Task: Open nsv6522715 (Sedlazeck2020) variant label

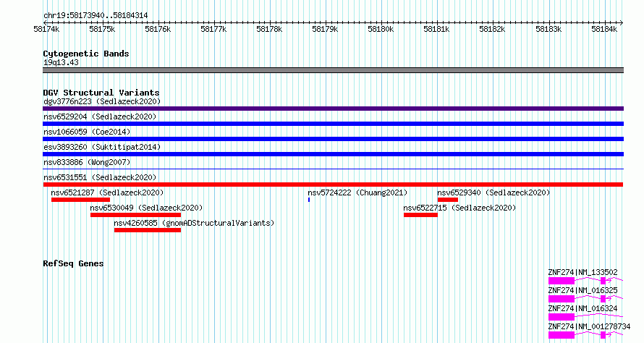Action: click(459, 208)
